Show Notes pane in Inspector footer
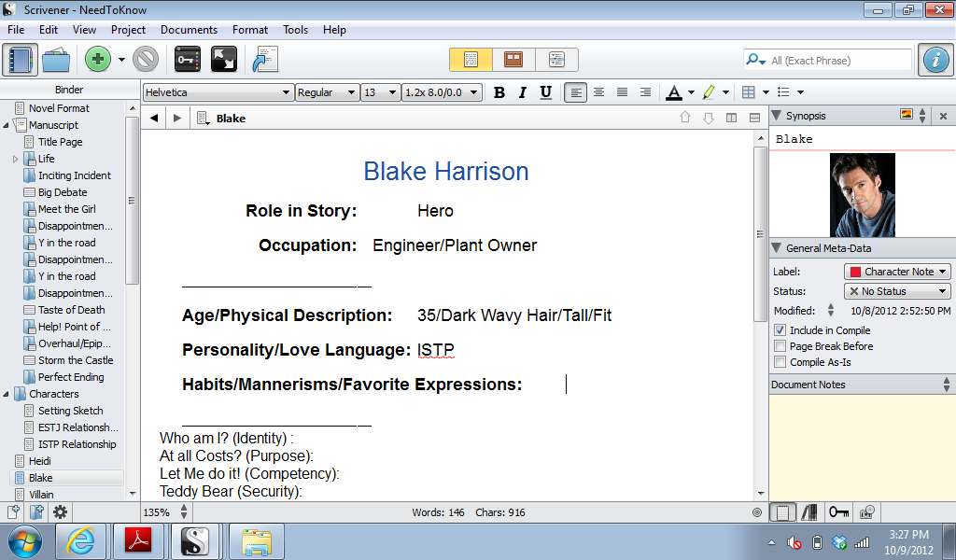The height and width of the screenshot is (560, 956). pyautogui.click(x=782, y=512)
